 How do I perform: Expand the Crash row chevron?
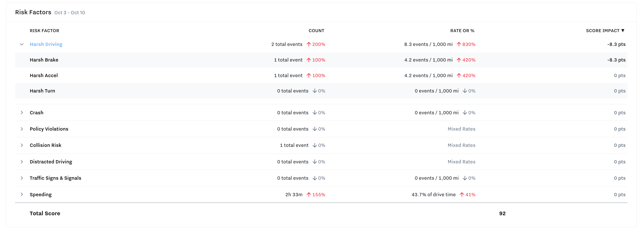click(22, 113)
